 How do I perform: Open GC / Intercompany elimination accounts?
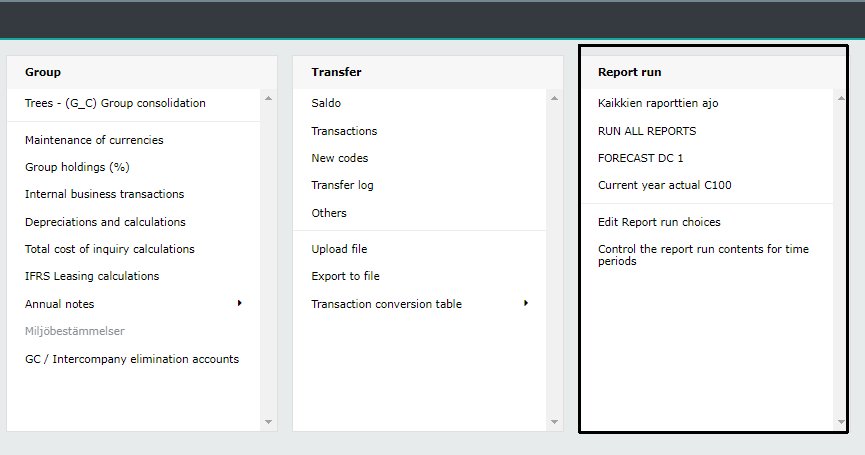[x=132, y=359]
